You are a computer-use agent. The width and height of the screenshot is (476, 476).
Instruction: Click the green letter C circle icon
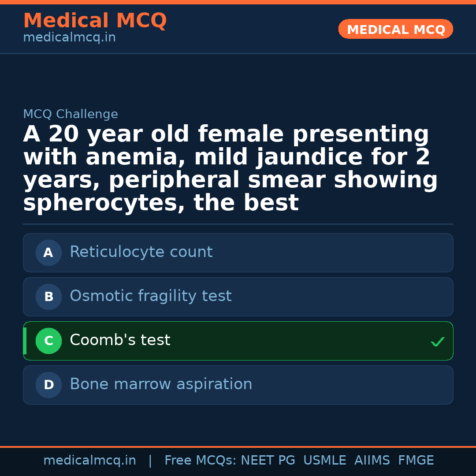[48, 341]
